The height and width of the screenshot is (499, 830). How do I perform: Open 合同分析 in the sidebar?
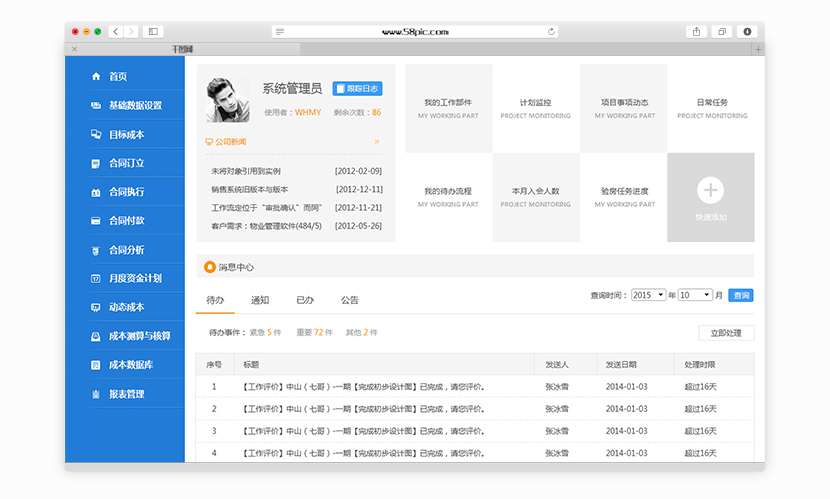126,250
